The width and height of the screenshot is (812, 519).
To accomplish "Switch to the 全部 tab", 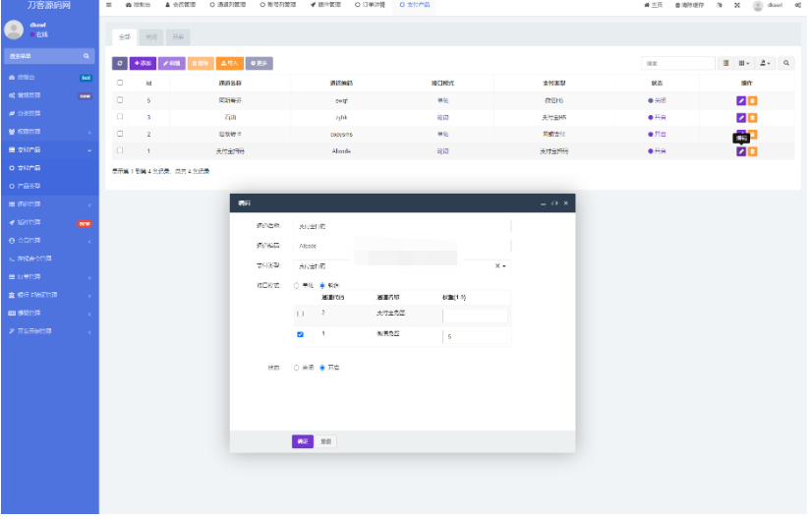I will pyautogui.click(x=123, y=36).
